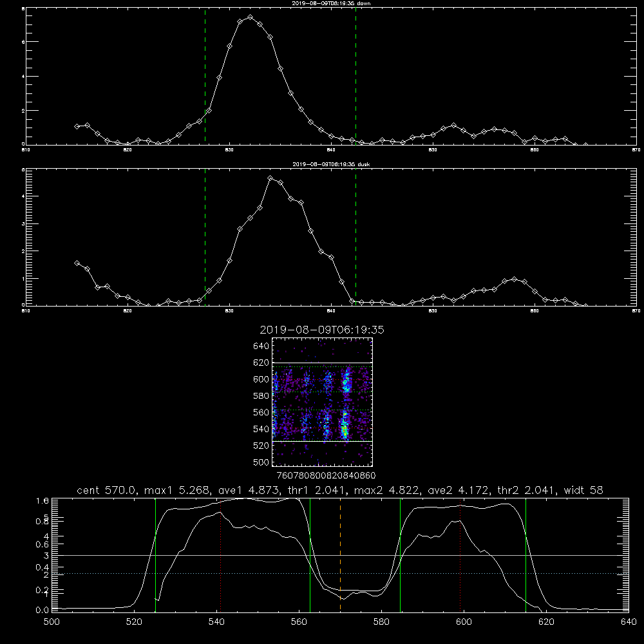The image size is (644, 644).
Task: Click the 640 label on the spectrogram y-axis
Action: point(261,346)
